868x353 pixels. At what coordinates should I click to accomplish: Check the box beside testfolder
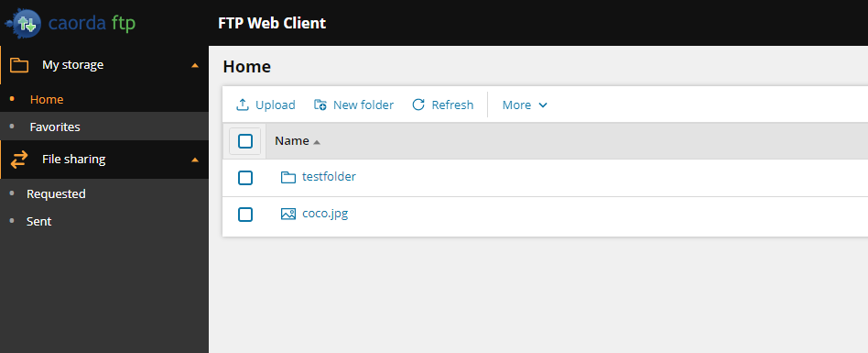point(245,178)
